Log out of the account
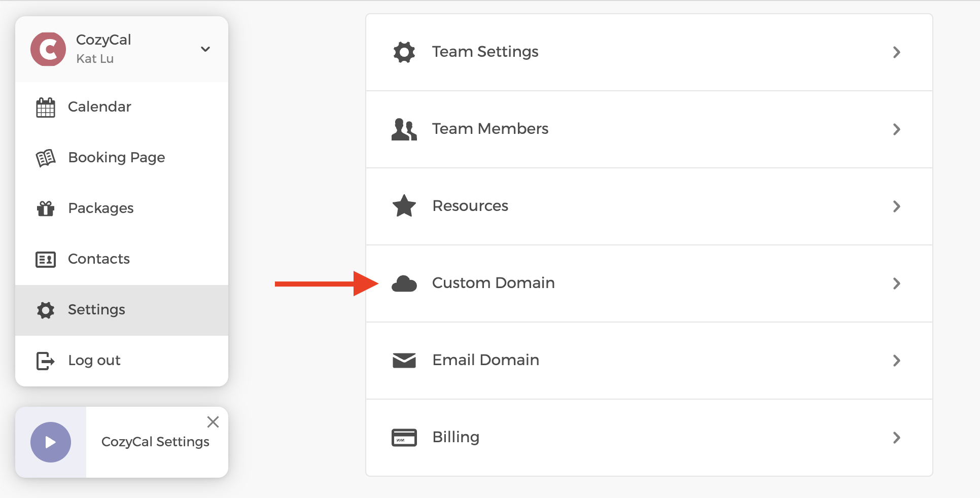The height and width of the screenshot is (498, 980). point(122,361)
